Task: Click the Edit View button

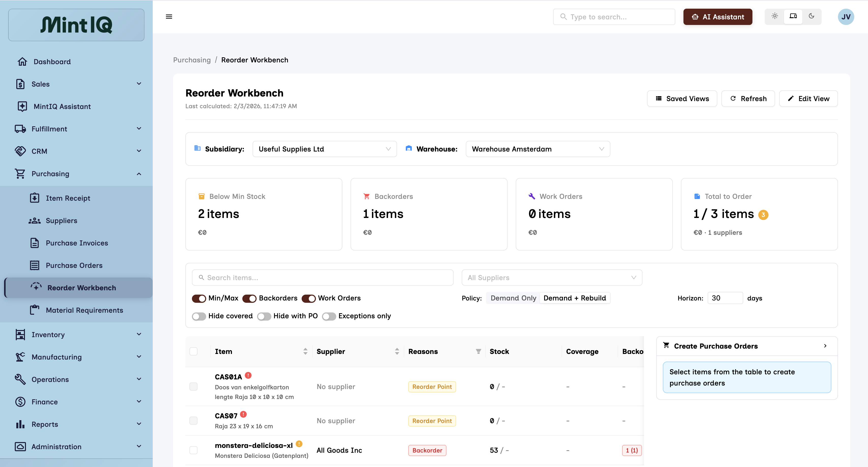Action: click(808, 99)
